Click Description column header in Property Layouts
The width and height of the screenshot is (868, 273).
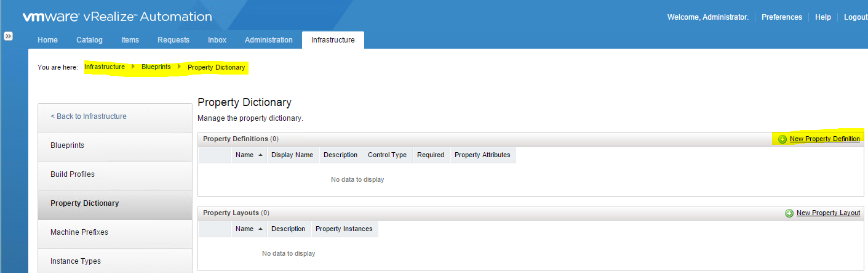click(x=289, y=229)
